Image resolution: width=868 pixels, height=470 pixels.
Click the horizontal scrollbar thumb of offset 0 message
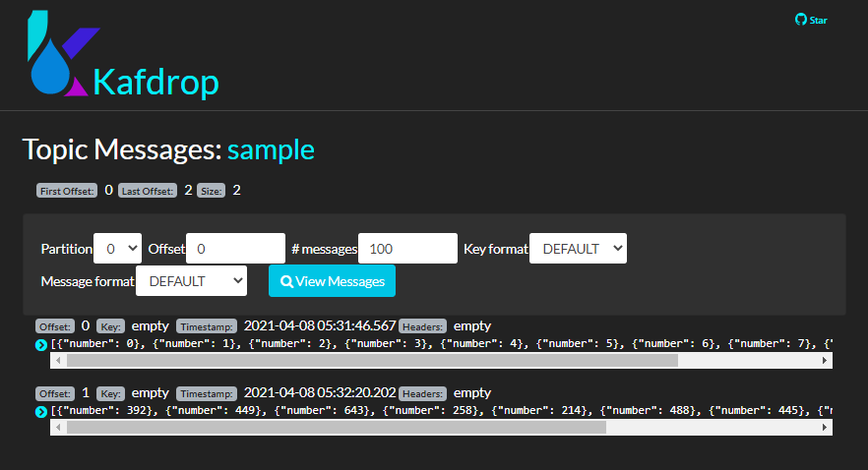(x=372, y=361)
